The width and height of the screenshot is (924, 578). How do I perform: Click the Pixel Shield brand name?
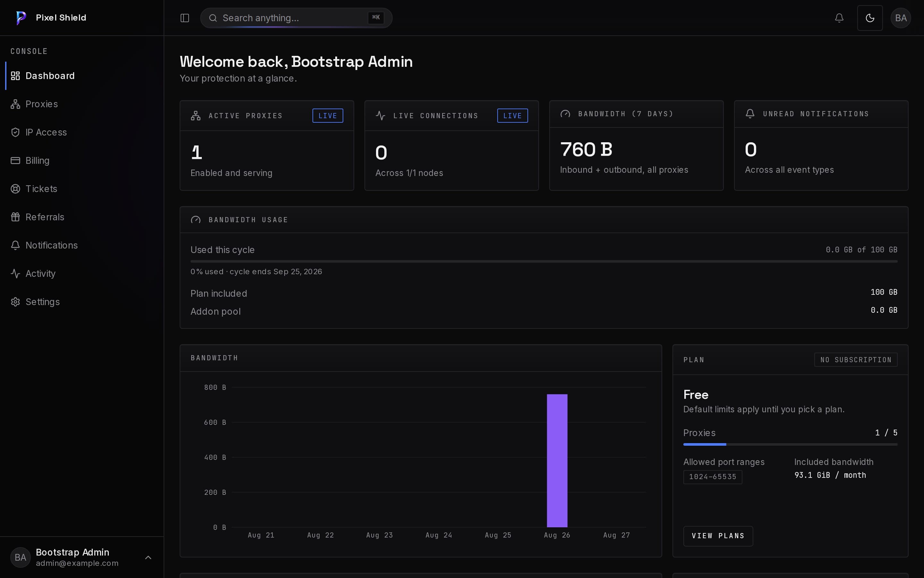61,18
